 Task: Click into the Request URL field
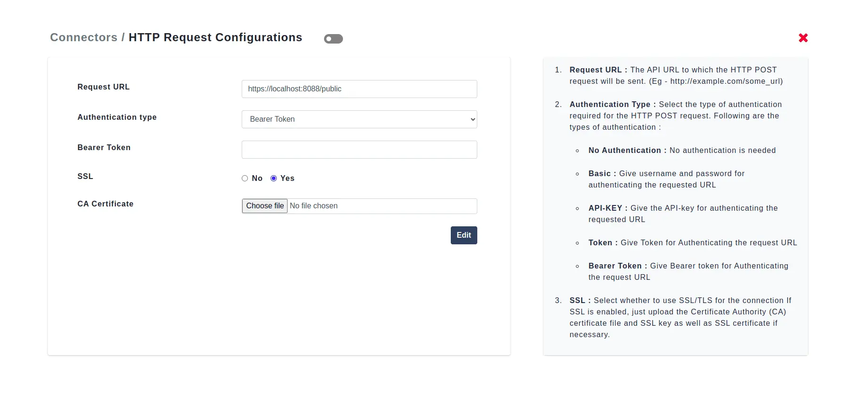coord(359,89)
